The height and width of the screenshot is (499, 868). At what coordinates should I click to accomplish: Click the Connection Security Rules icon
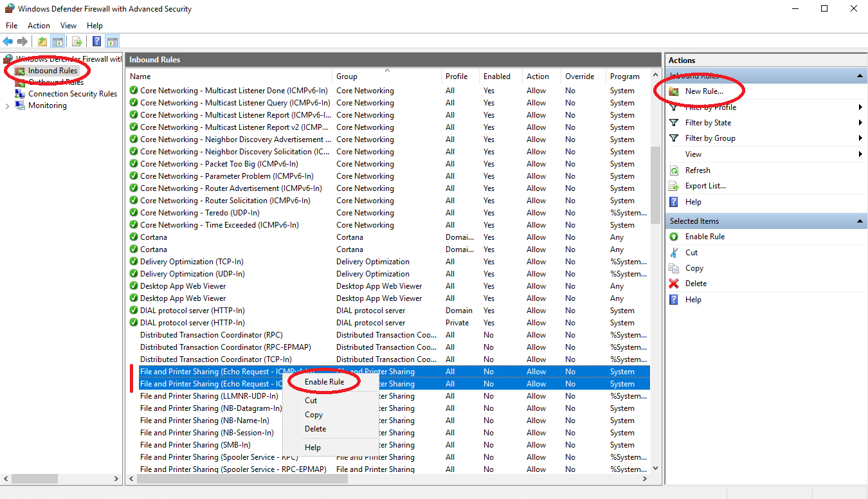coord(21,94)
